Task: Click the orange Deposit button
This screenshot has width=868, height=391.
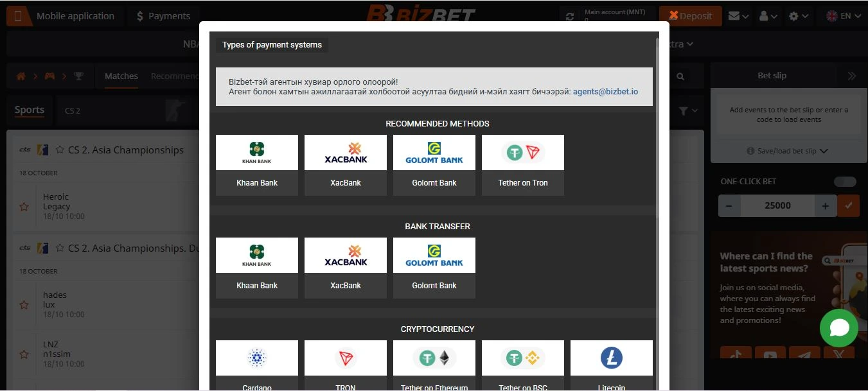Action: [x=691, y=16]
